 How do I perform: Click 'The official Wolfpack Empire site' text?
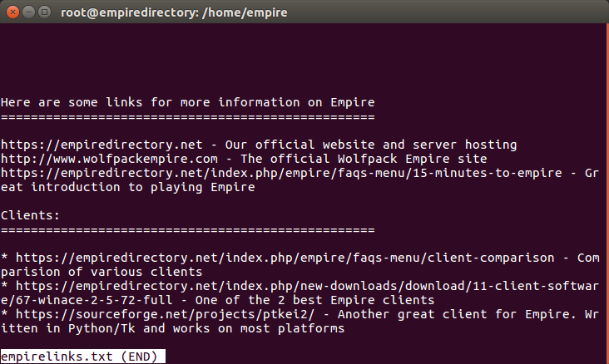(364, 159)
